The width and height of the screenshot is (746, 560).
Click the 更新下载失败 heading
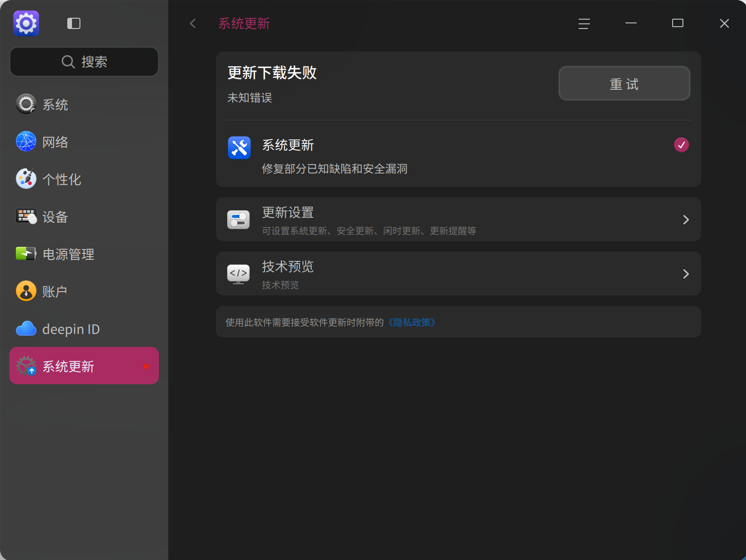point(272,73)
